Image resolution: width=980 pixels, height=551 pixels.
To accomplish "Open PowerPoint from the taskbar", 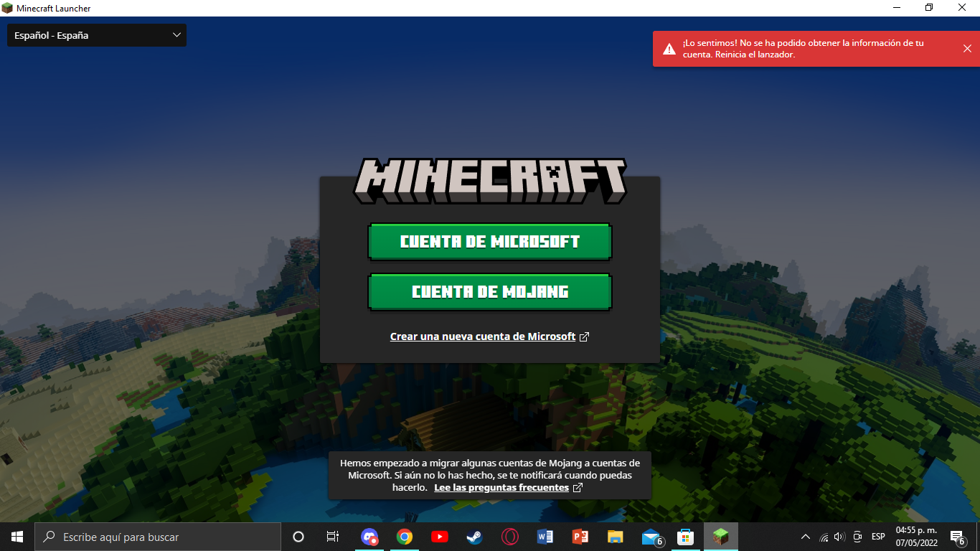I will (580, 537).
